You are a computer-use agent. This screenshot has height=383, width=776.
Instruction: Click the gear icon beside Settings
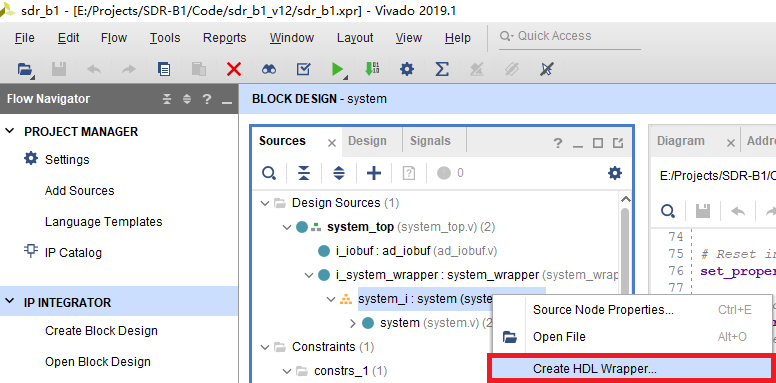pos(31,159)
